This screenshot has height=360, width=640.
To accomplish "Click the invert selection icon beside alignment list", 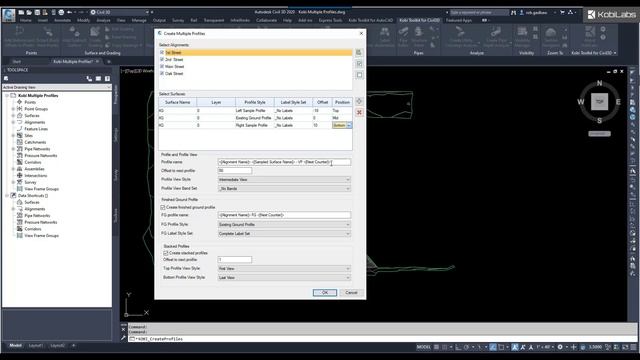I will [x=359, y=53].
